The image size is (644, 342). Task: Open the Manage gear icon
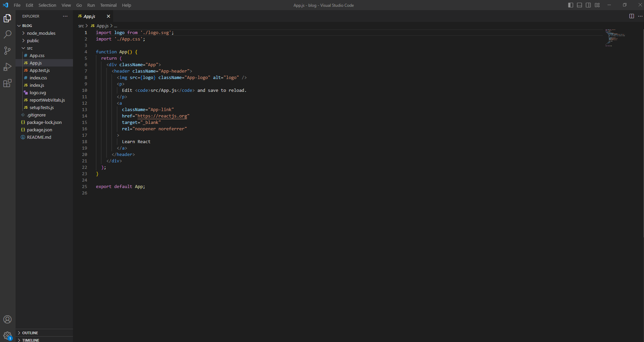7,336
